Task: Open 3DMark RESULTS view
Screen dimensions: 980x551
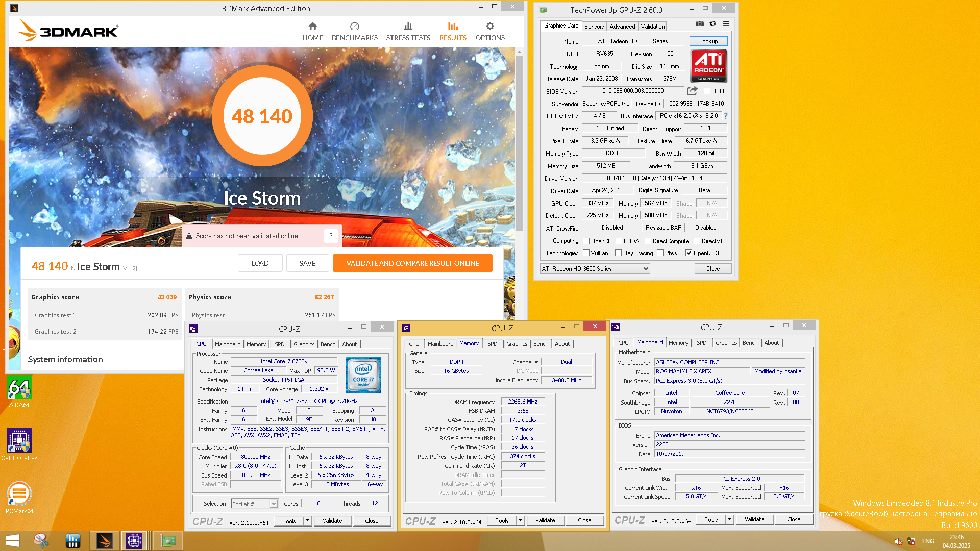Action: tap(453, 32)
